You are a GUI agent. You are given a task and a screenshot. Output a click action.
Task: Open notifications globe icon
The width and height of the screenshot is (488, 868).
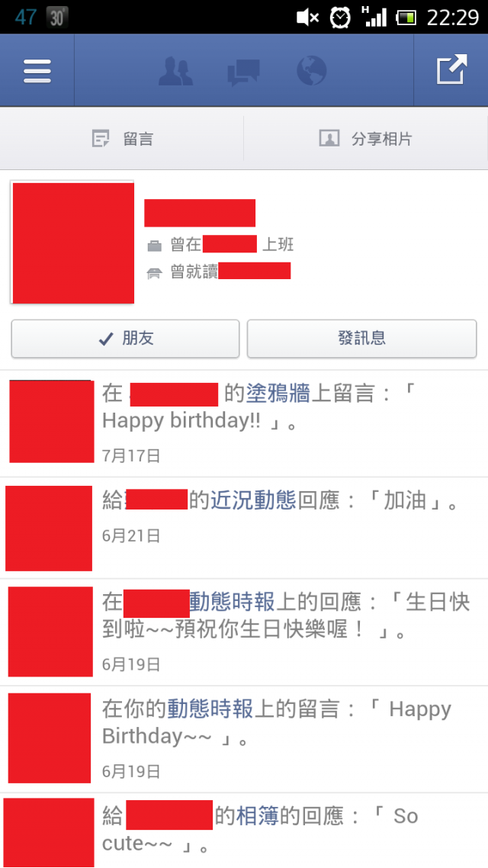312,71
